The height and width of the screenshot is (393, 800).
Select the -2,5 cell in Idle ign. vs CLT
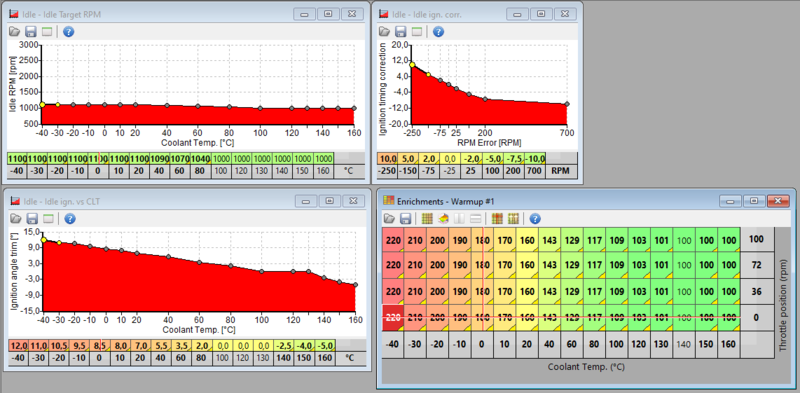(284, 346)
